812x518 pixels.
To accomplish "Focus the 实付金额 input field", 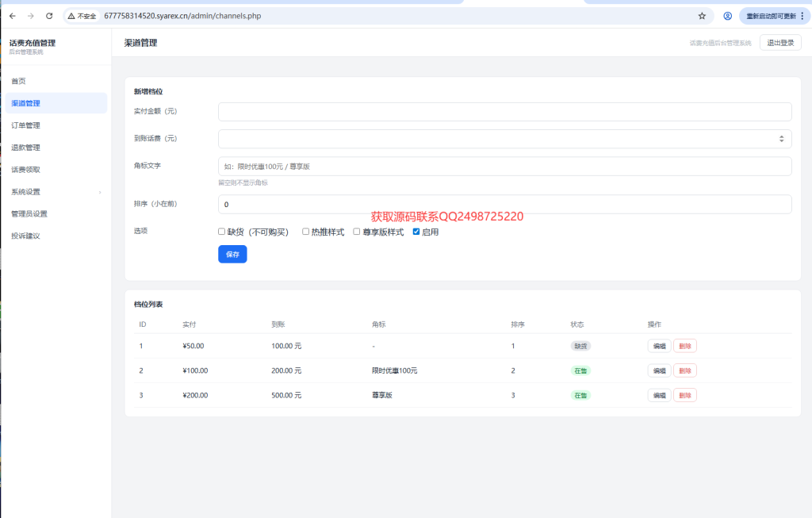I will coord(504,112).
